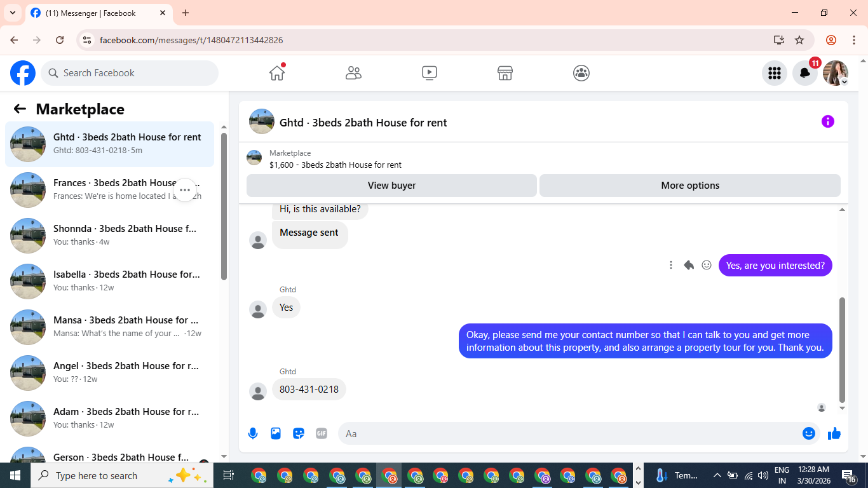868x488 pixels.
Task: Open the volume control in system tray
Action: (x=763, y=475)
